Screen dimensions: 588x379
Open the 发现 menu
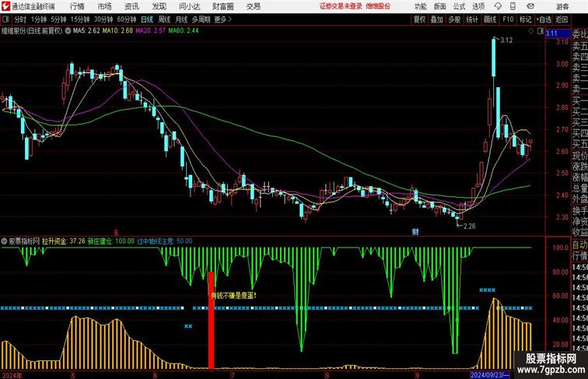click(x=159, y=6)
